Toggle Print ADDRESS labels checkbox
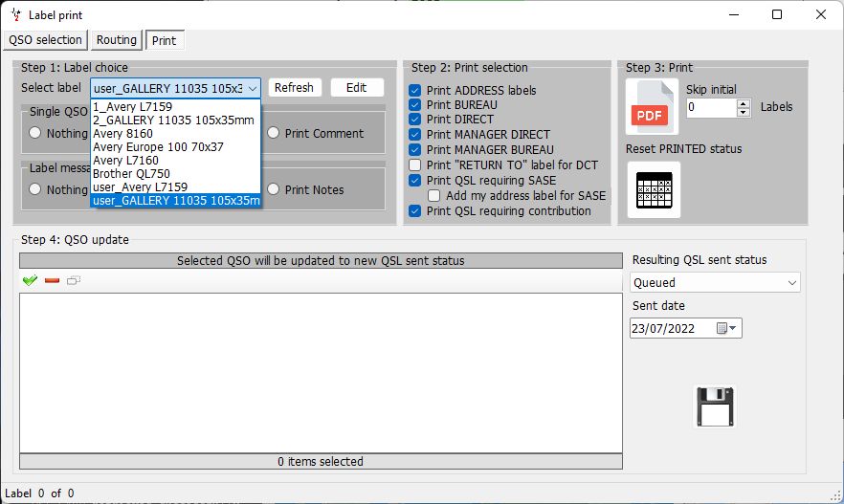844x504 pixels. pos(414,90)
